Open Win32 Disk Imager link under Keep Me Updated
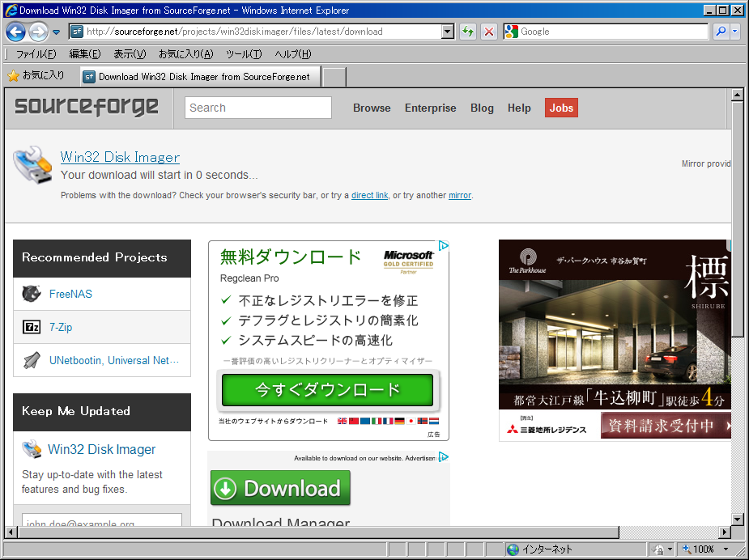This screenshot has height=560, width=749. pos(102,449)
